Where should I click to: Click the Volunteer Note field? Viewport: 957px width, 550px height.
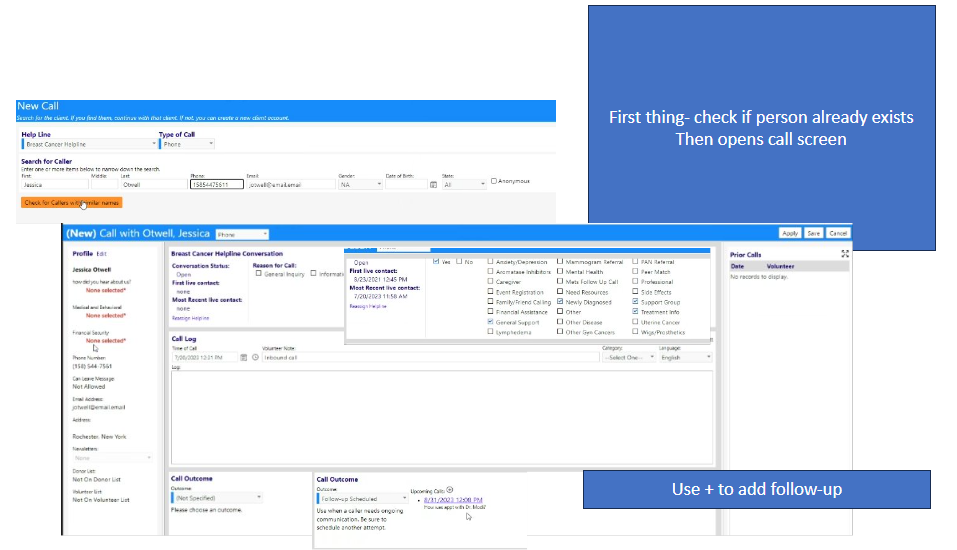click(430, 358)
